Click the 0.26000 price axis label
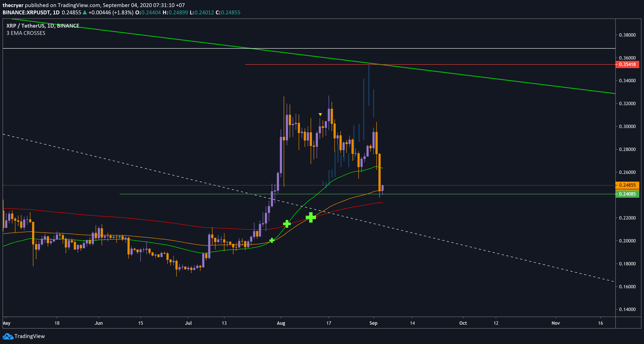 coord(627,172)
